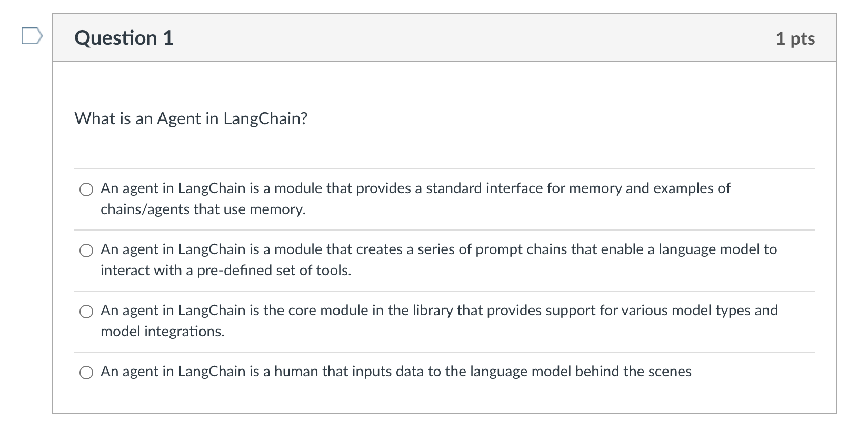Click the 'Question 1' heading

tap(124, 38)
